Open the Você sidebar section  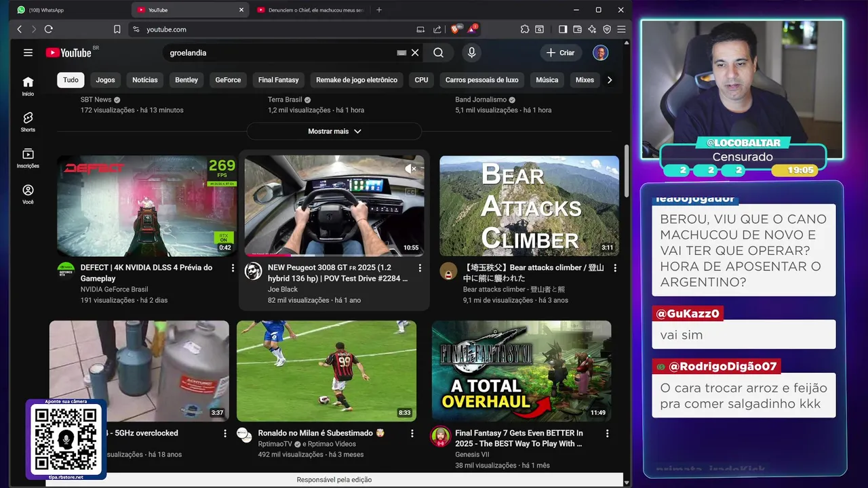[28, 194]
